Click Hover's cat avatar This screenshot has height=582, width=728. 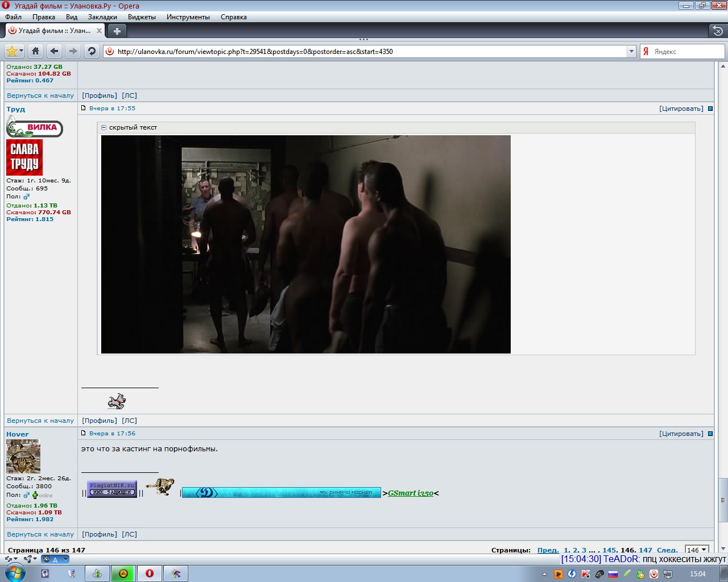tap(23, 456)
